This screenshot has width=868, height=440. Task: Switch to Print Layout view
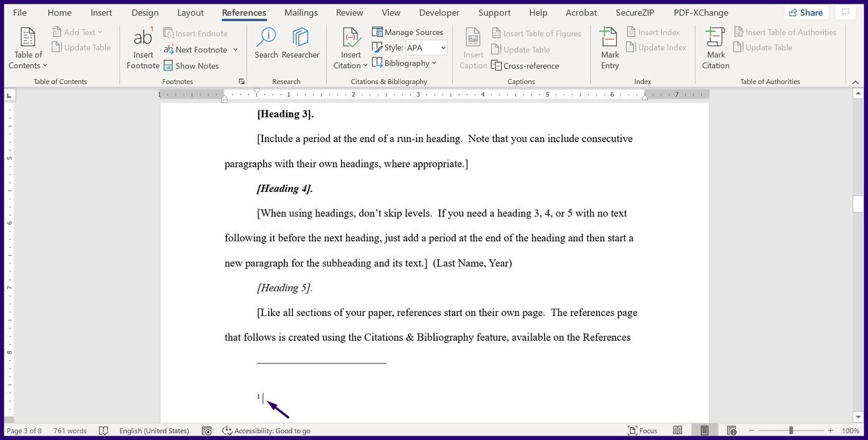(x=705, y=431)
